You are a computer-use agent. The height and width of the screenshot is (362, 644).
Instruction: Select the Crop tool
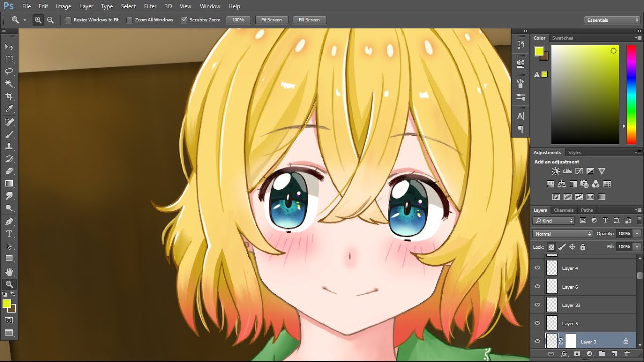9,96
